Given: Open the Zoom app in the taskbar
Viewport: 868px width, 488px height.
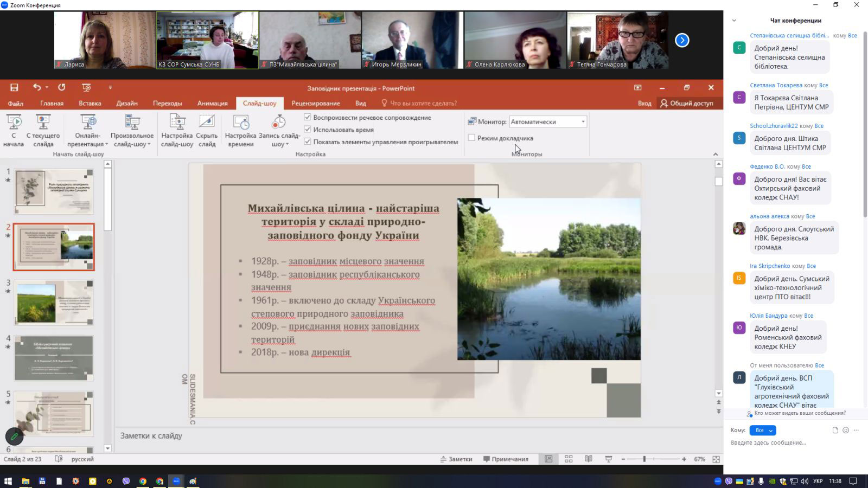Looking at the screenshot, I should click(x=176, y=481).
